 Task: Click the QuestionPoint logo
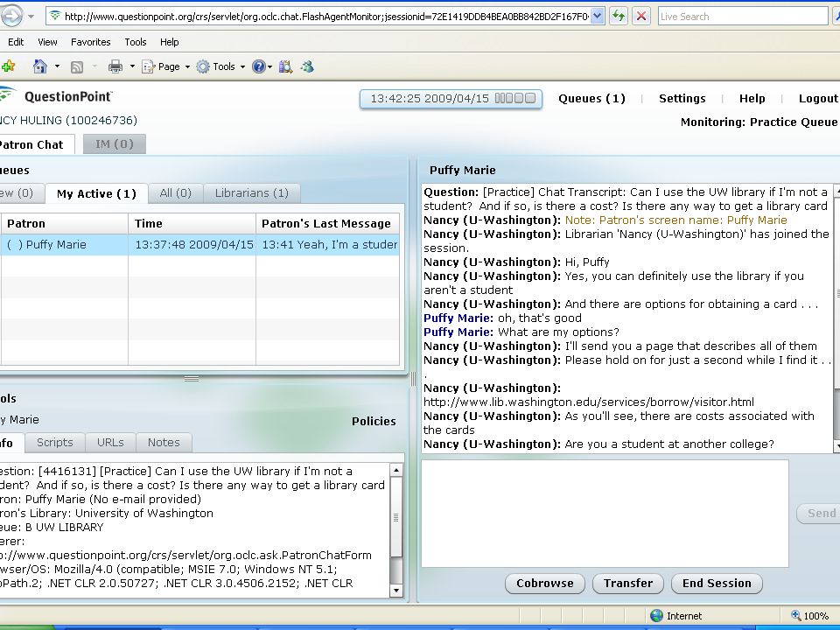click(56, 96)
